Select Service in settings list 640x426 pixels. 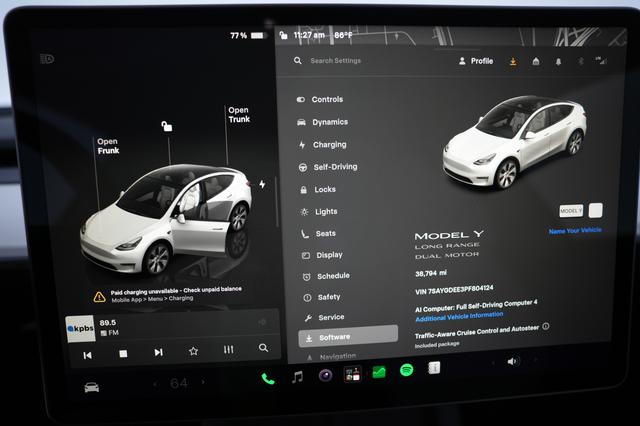coord(324,317)
